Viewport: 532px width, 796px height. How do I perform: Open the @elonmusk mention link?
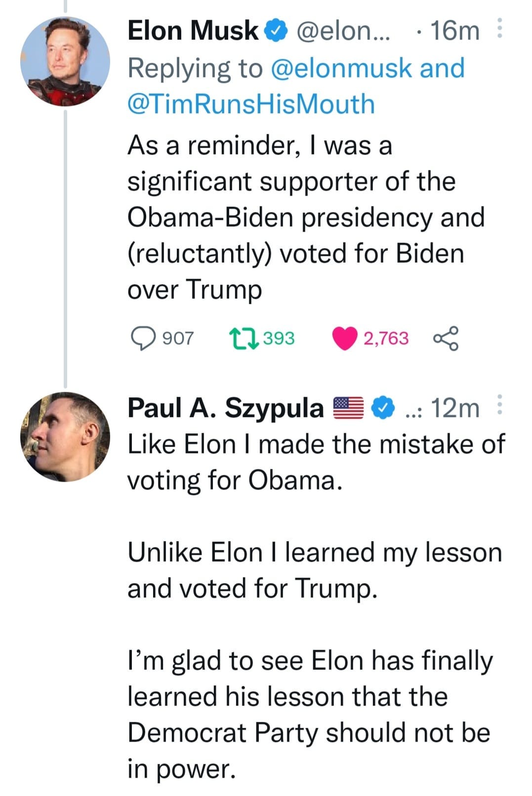(342, 68)
